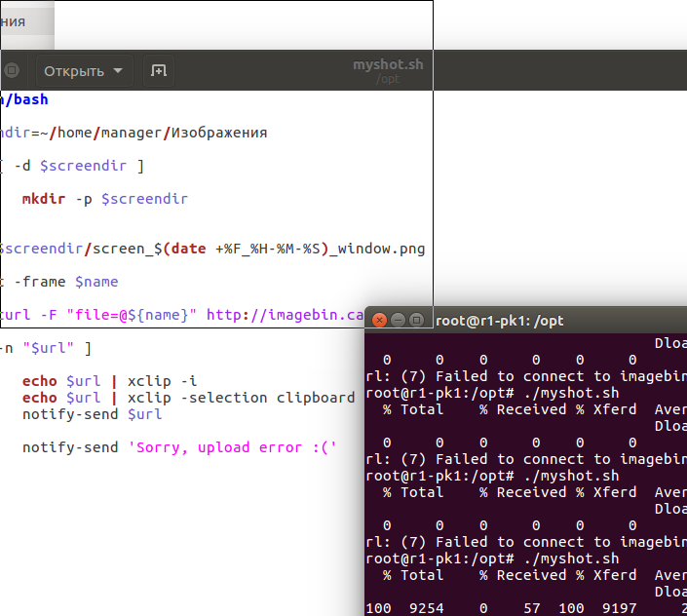687x616 pixels.
Task: Click the first ./myshot.sh command in terminal
Action: pos(571,393)
